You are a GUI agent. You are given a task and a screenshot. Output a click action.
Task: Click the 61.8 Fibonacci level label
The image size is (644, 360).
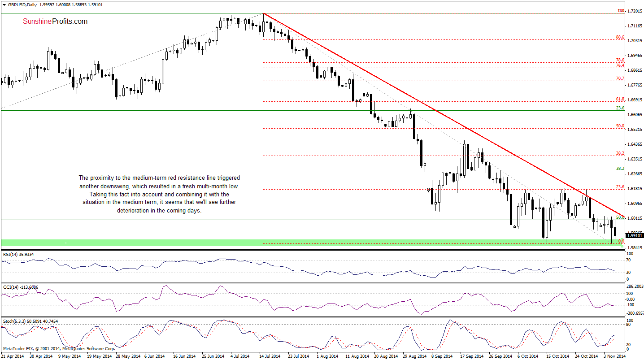(620, 99)
